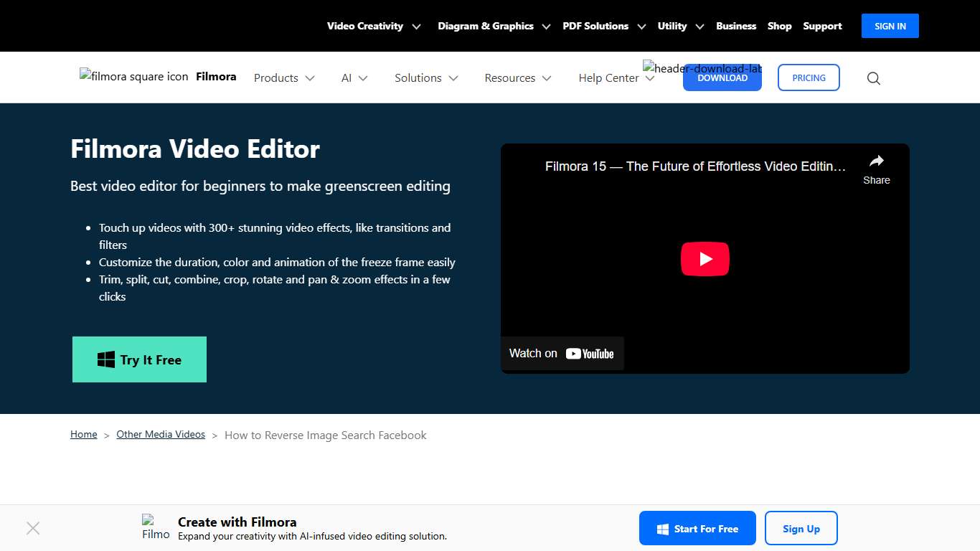The width and height of the screenshot is (980, 551).
Task: Open the AI menu chevron
Action: click(364, 77)
